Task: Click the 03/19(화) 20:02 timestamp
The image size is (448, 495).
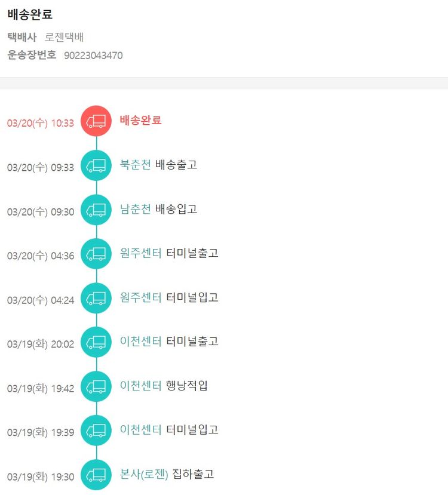Action: point(41,344)
